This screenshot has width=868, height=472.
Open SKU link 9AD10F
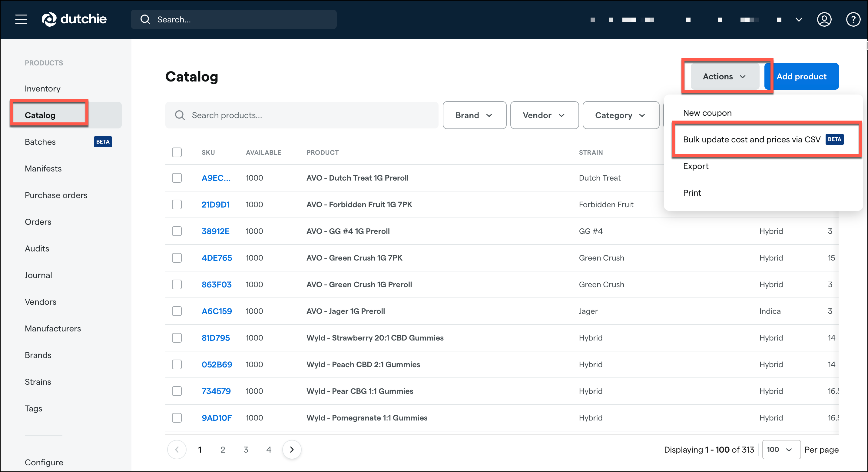tap(216, 417)
